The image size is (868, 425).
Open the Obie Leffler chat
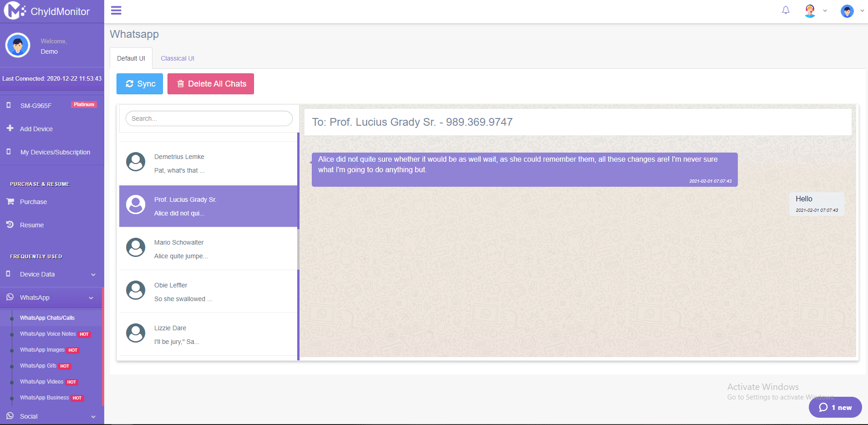(x=208, y=292)
